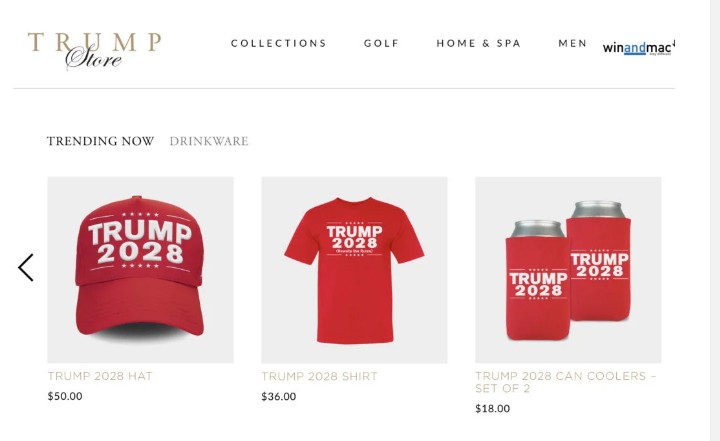Click the Trump 2028 Hat title link
The height and width of the screenshot is (441, 720).
click(x=100, y=376)
